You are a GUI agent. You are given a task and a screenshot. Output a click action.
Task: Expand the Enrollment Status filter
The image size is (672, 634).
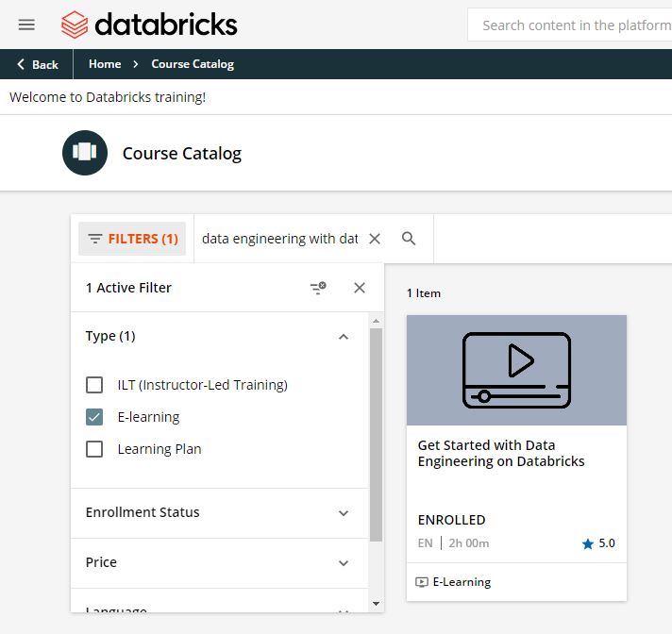point(344,513)
